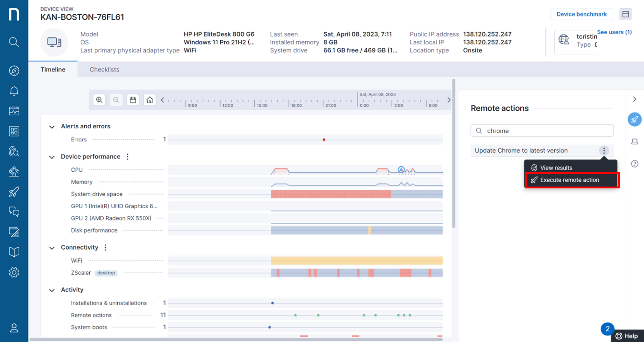644x342 pixels.
Task: Collapse the Connectivity section
Action: (x=52, y=248)
